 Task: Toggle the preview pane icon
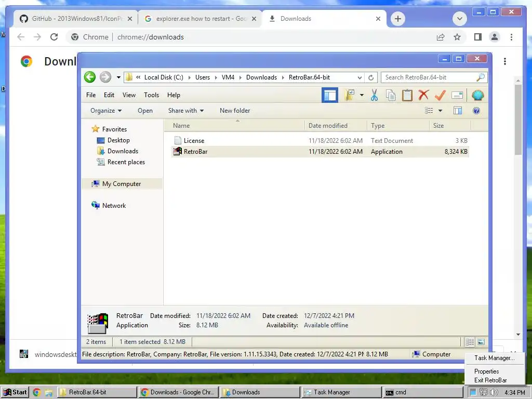point(458,111)
